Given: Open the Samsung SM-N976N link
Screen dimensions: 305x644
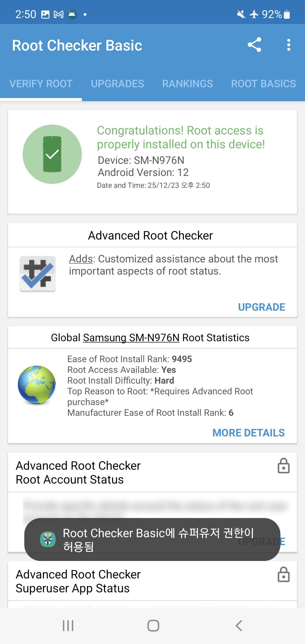Looking at the screenshot, I should click(x=131, y=338).
